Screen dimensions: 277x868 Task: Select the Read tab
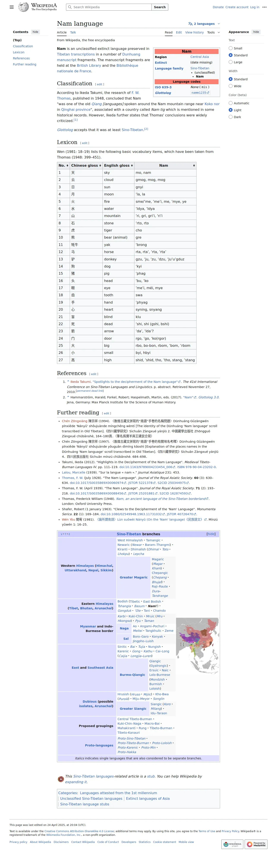(x=169, y=32)
